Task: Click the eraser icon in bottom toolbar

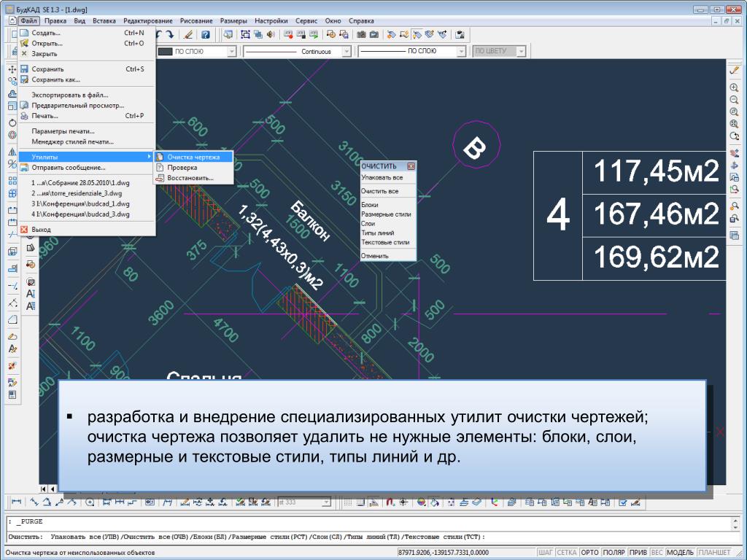Action: 477,502
